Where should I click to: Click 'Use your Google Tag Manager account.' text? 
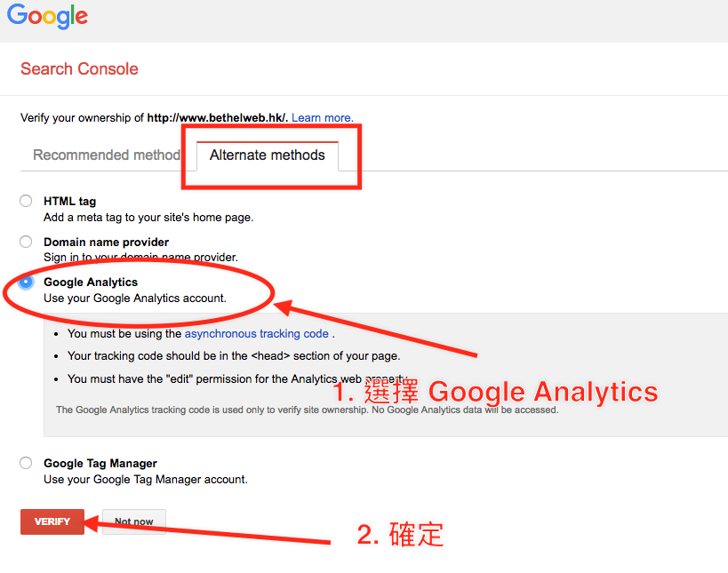tap(146, 480)
